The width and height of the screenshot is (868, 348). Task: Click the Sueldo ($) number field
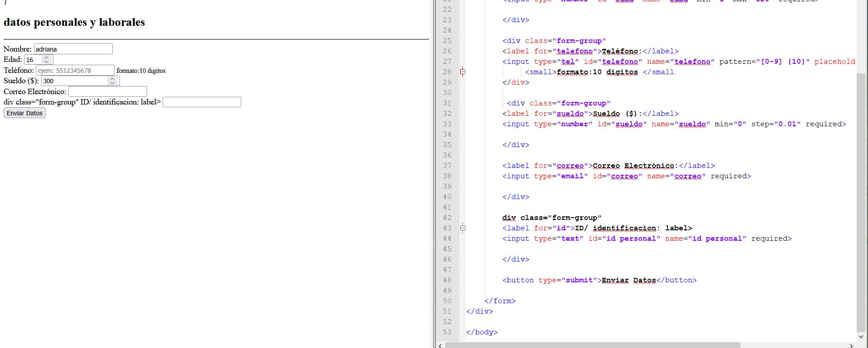(74, 81)
